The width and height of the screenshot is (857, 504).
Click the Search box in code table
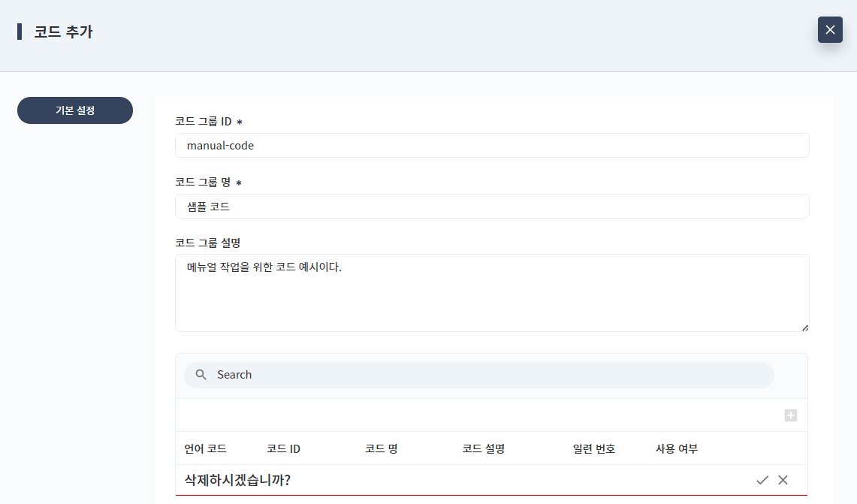tap(478, 375)
